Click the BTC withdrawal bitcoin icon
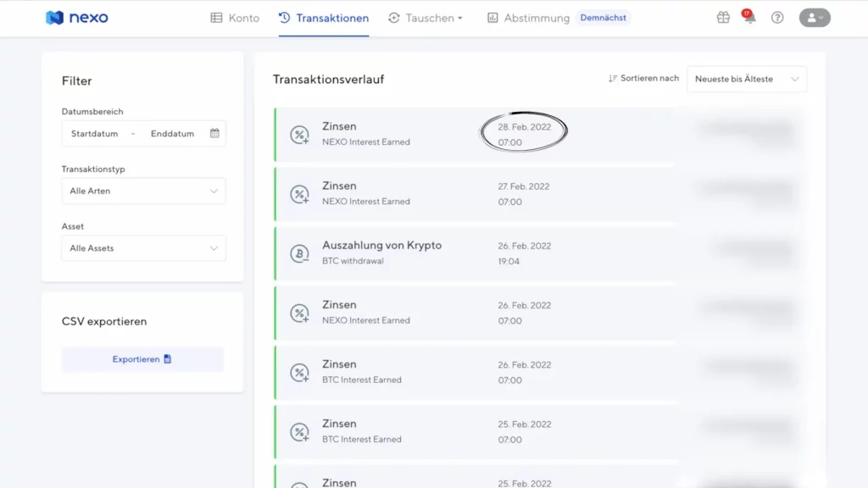868x488 pixels. coord(300,253)
